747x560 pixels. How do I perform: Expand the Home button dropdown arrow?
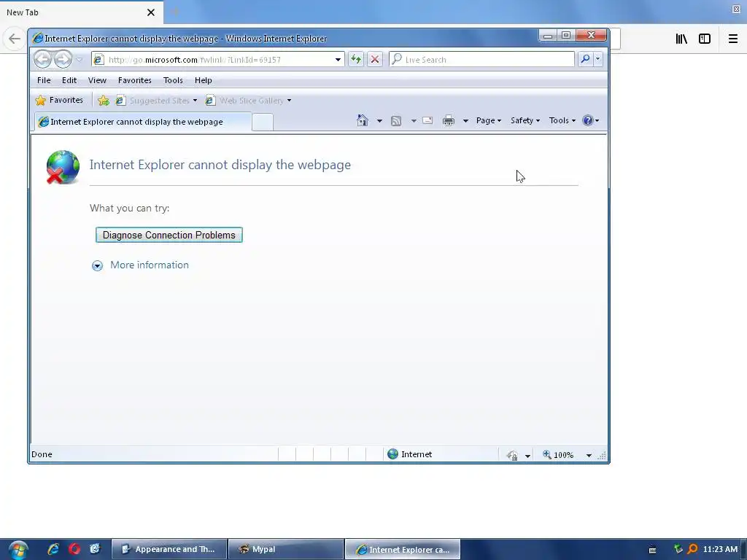[379, 121]
